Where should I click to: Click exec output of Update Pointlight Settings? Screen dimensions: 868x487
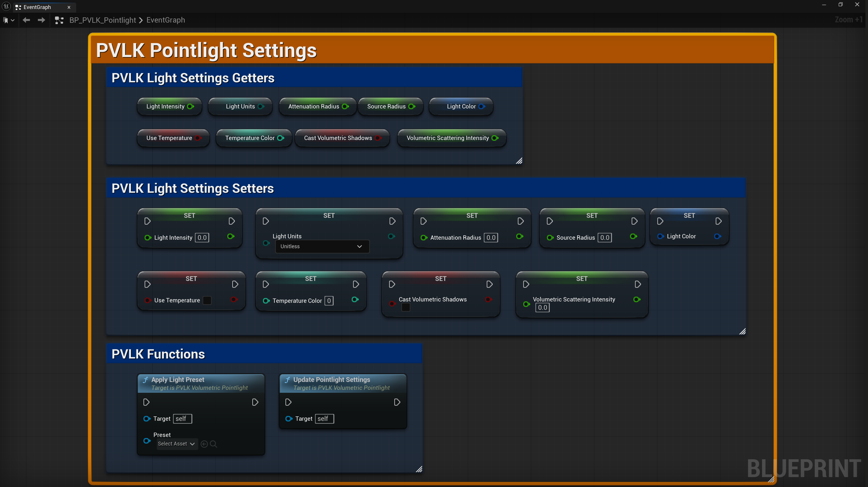[397, 402]
